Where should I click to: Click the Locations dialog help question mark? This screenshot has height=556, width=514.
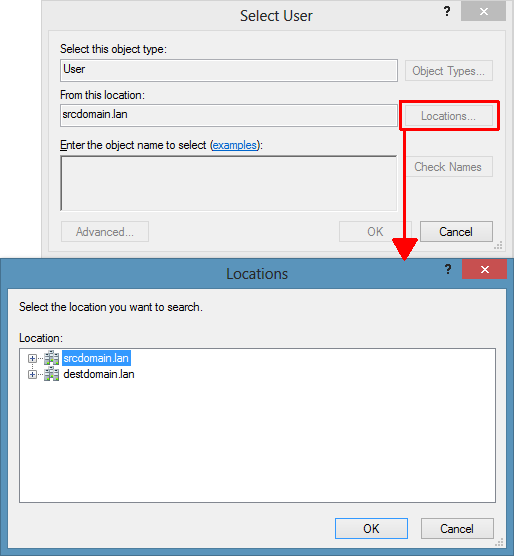click(448, 270)
